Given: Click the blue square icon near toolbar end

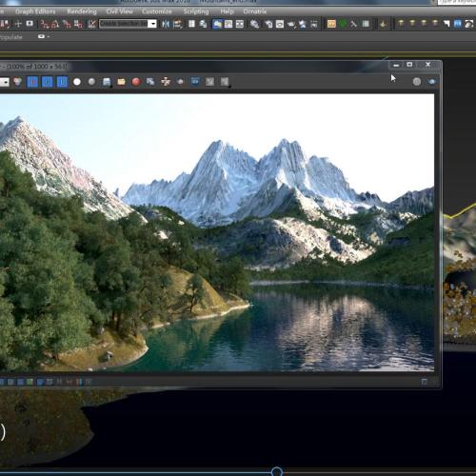Looking at the screenshot, I should [x=458, y=24].
